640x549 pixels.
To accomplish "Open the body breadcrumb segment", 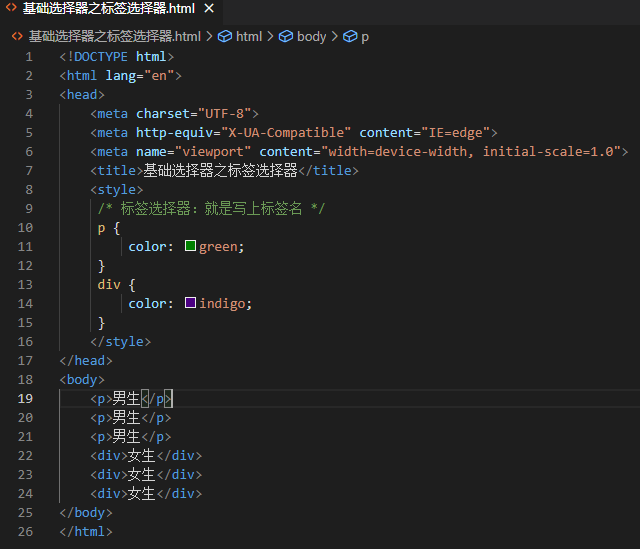I will (x=311, y=36).
